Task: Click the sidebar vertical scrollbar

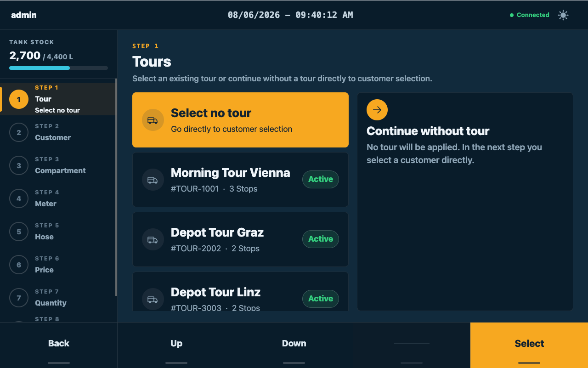Action: pos(116,187)
